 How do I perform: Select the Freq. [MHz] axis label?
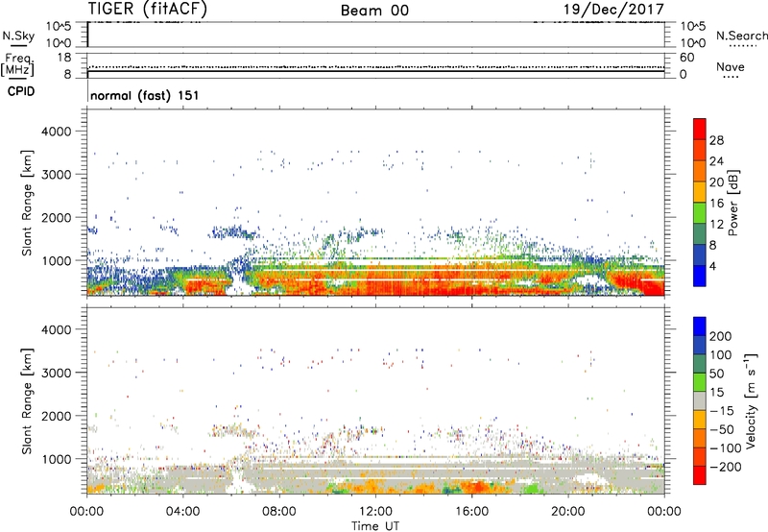tap(17, 65)
